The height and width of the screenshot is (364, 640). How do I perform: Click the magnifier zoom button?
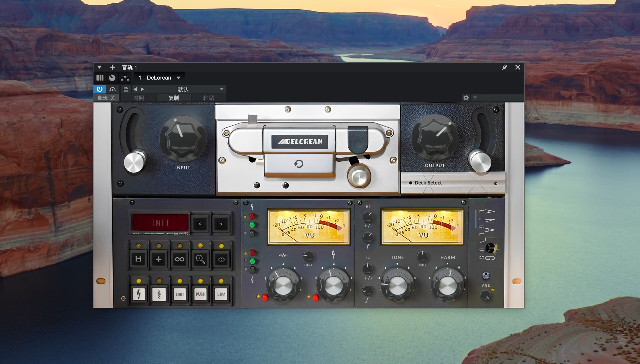(x=200, y=259)
